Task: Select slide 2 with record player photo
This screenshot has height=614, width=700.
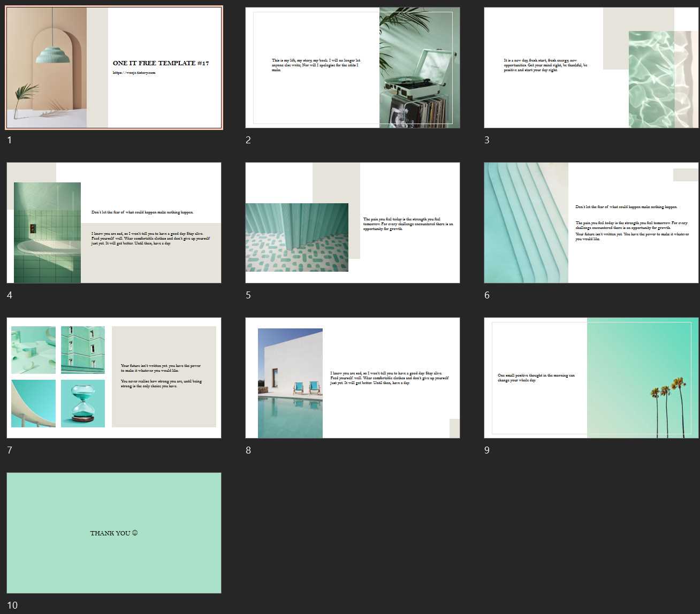Action: (x=353, y=68)
